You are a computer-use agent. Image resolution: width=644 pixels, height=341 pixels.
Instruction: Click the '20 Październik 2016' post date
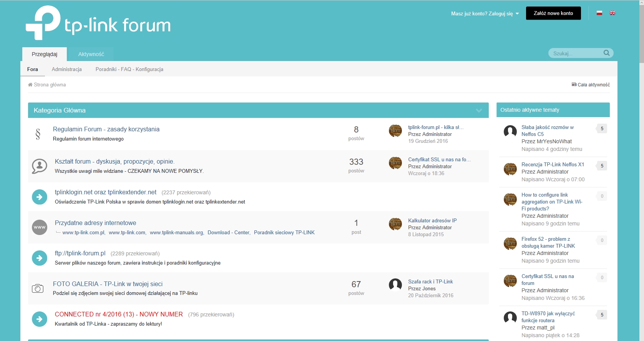431,295
